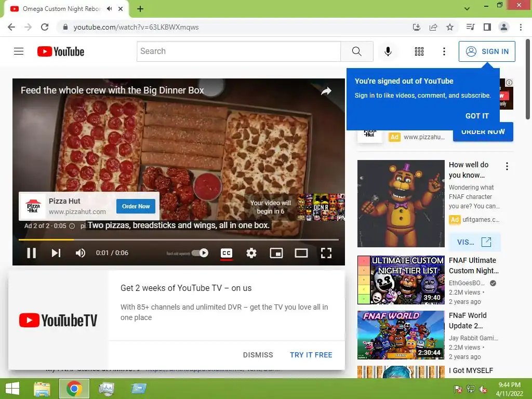Bookmark this page with the star
Image resolution: width=532 pixels, height=399 pixels.
click(x=450, y=27)
